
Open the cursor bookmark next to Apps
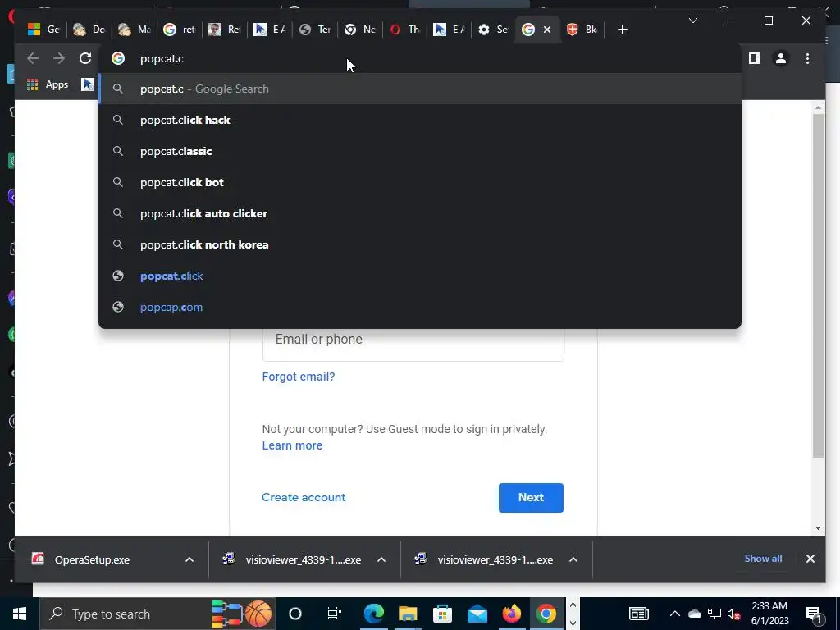(87, 84)
